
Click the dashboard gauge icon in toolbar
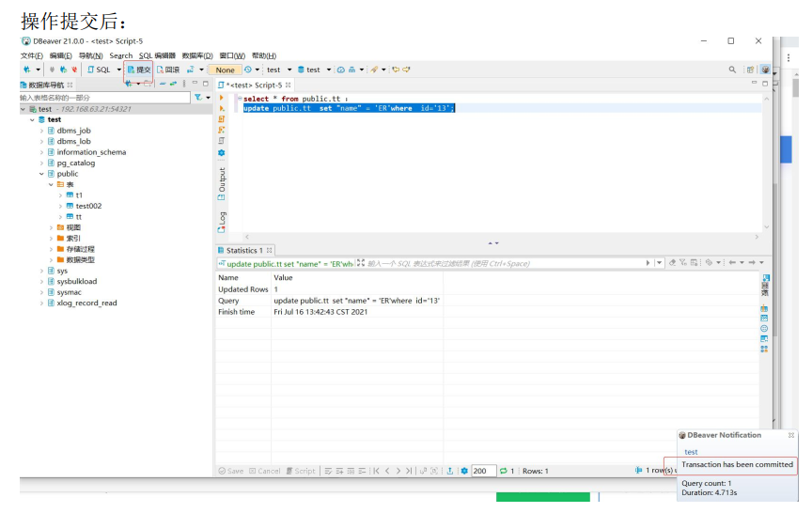341,70
